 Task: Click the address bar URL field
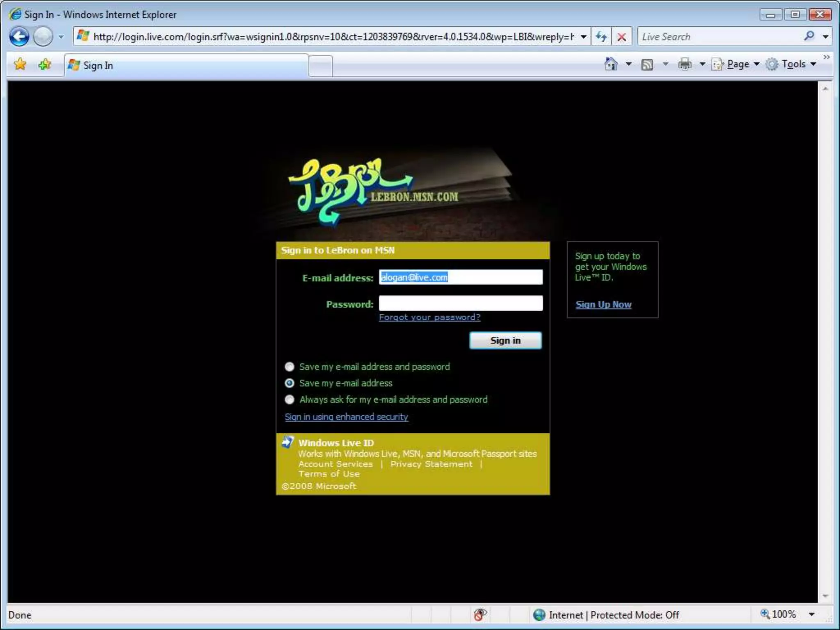click(333, 37)
